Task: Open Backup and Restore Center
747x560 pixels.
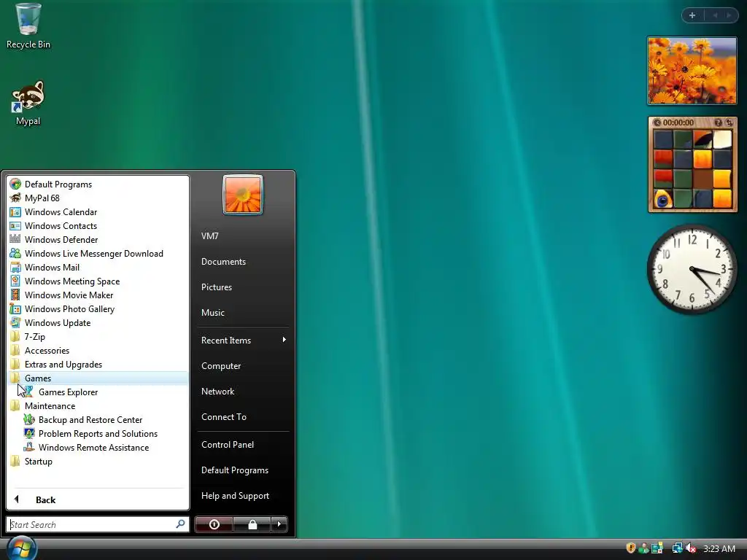Action: [x=98, y=419]
